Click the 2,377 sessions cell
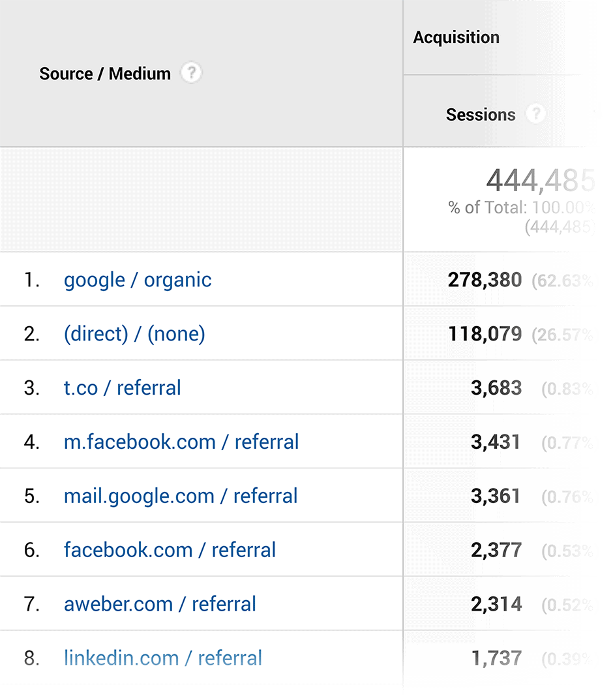Screen dimensions: 613x700 496,550
